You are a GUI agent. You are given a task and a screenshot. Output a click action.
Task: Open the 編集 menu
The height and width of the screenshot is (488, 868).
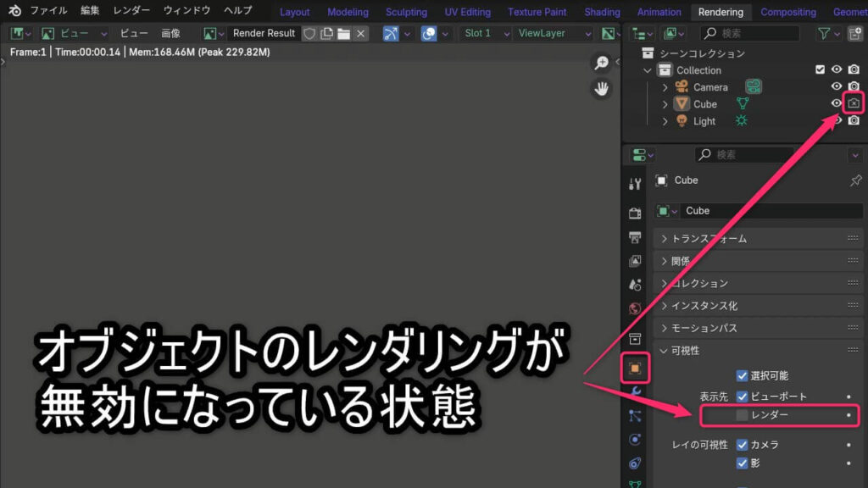click(x=90, y=10)
